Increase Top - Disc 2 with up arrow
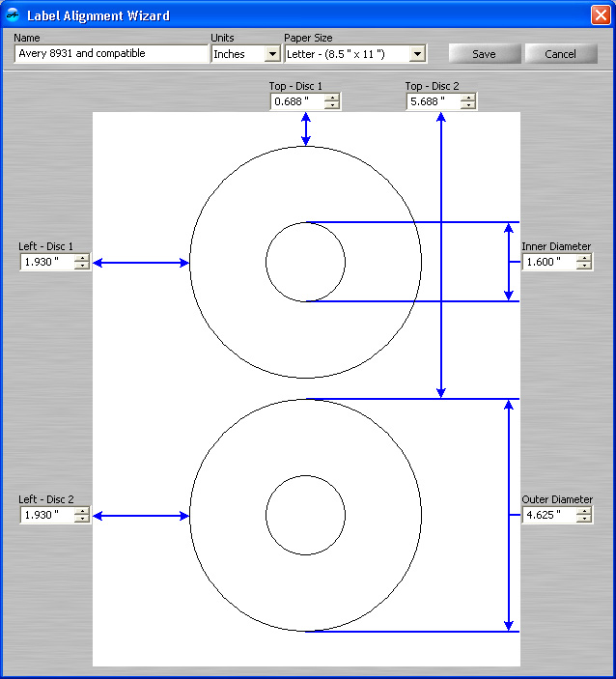Viewport: 616px width, 679px height. click(468, 98)
